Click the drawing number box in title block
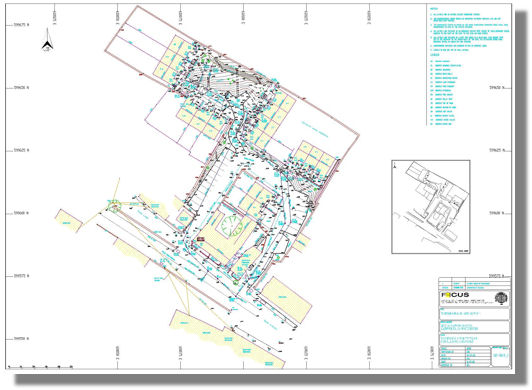 [x=500, y=356]
